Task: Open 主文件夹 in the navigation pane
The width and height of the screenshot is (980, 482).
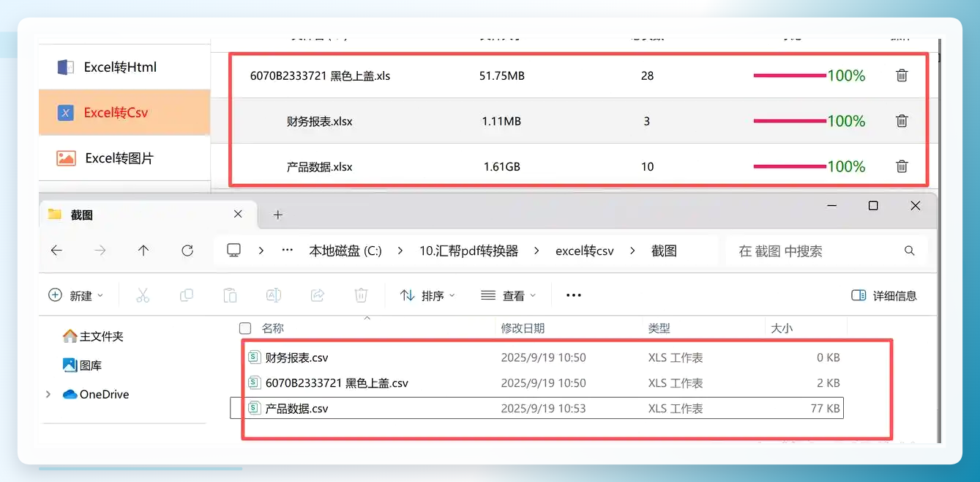Action: (93, 336)
